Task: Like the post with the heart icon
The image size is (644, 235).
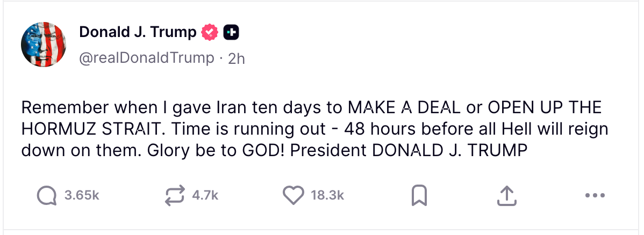Action: tap(293, 196)
